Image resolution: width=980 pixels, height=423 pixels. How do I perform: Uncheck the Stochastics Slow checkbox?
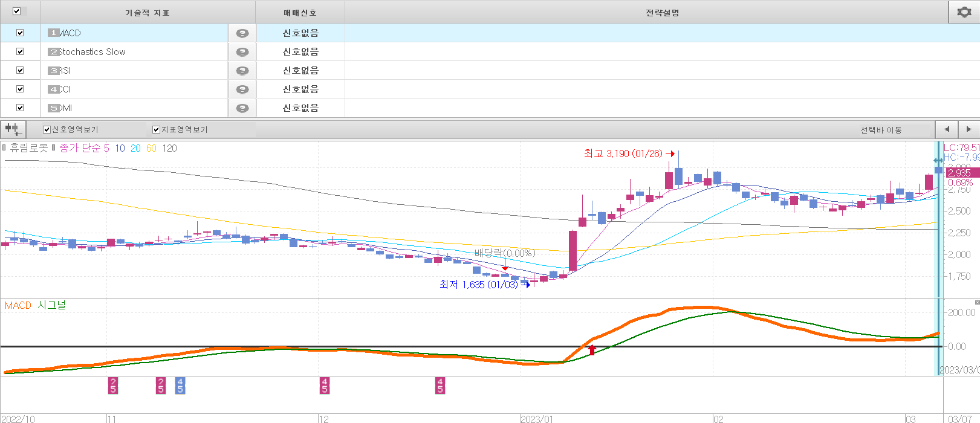20,51
